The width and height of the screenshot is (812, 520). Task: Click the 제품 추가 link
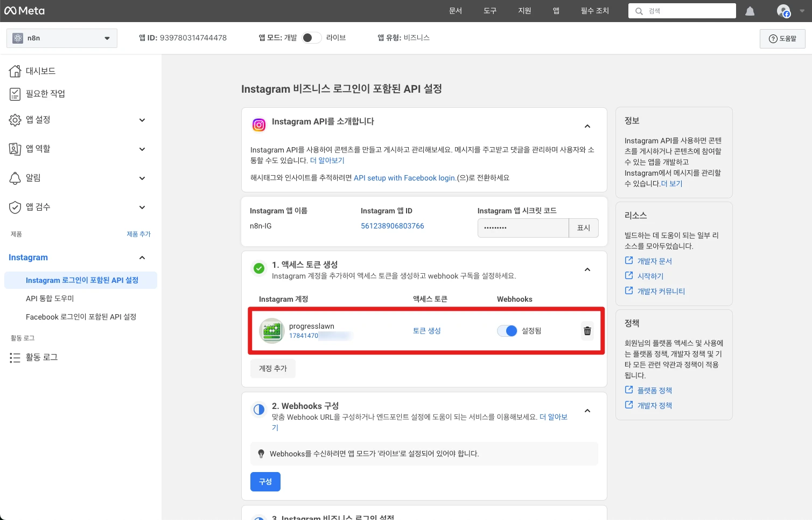[x=138, y=234]
